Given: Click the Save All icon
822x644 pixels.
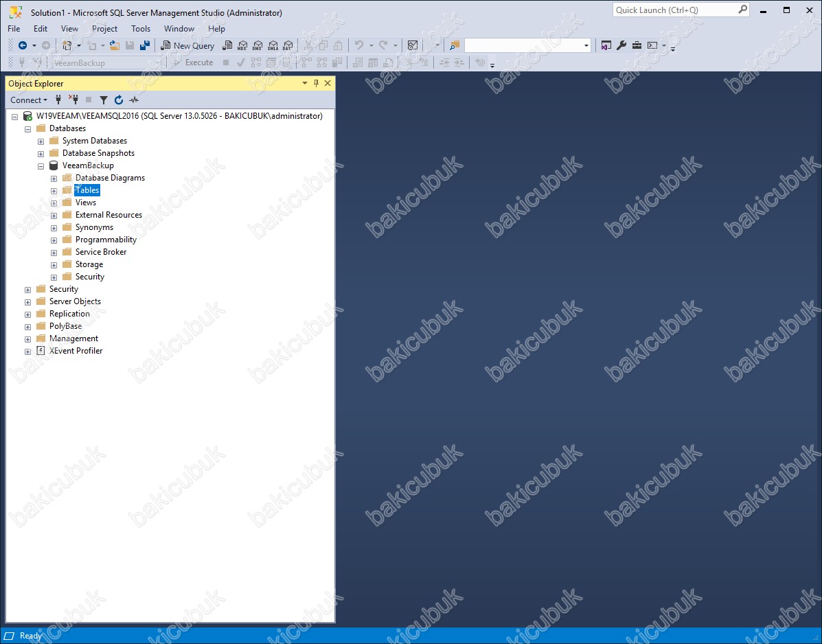Looking at the screenshot, I should coord(145,45).
